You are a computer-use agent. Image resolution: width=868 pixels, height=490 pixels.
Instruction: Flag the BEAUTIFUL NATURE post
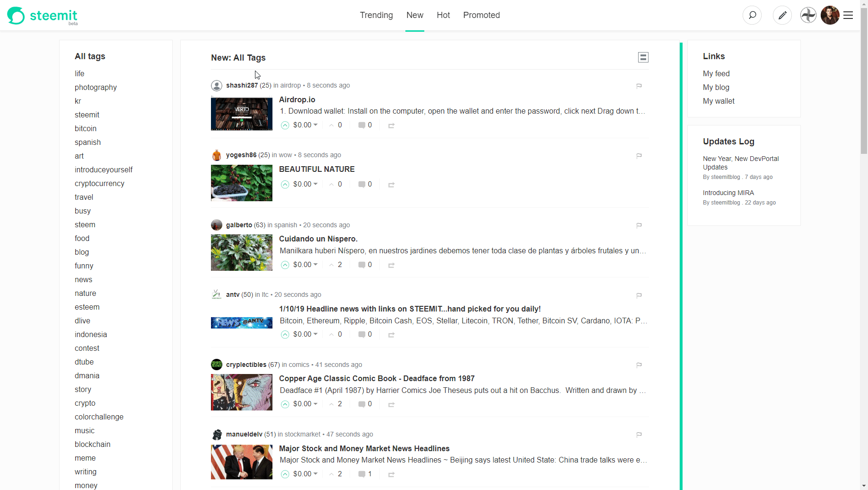[639, 156]
